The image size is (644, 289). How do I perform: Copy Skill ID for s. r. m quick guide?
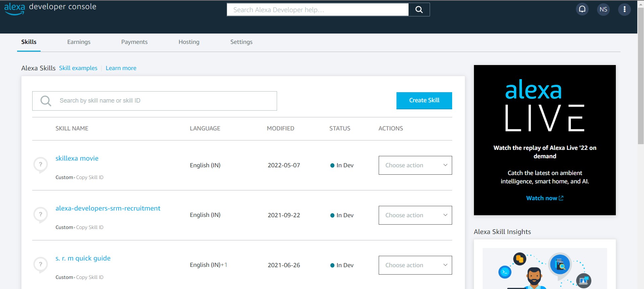point(90,277)
